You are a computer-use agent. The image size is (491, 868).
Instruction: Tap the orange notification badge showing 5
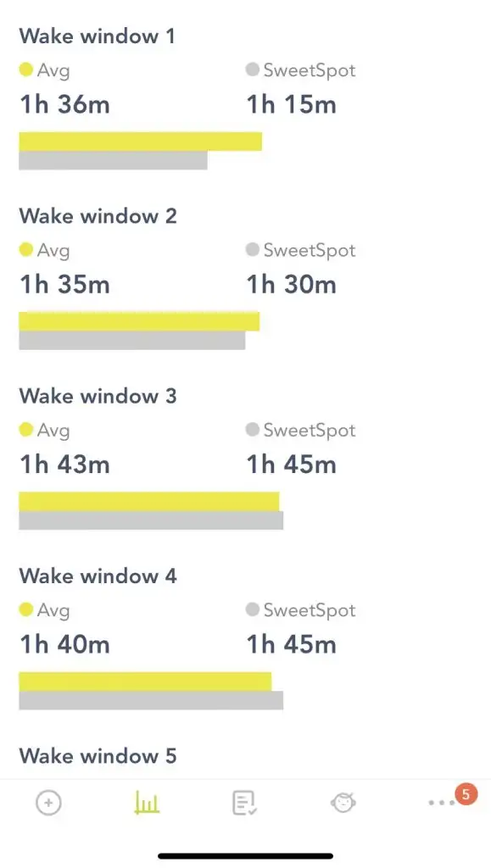tap(466, 794)
